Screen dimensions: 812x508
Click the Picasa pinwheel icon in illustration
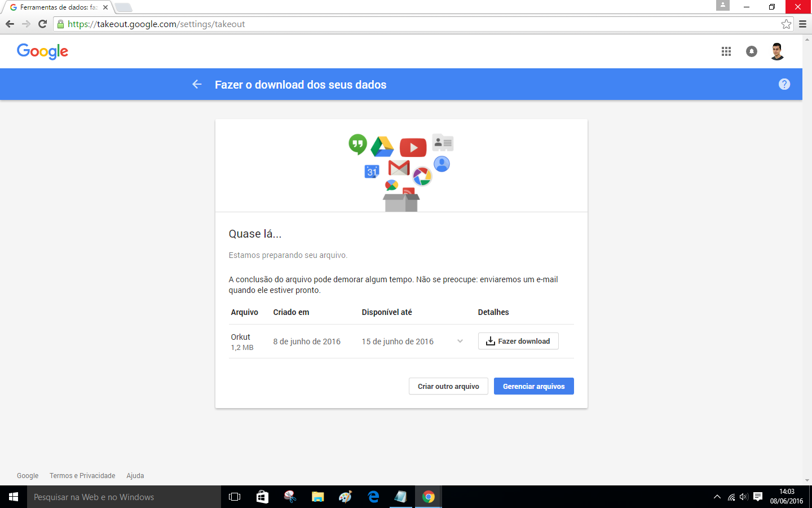pos(422,177)
